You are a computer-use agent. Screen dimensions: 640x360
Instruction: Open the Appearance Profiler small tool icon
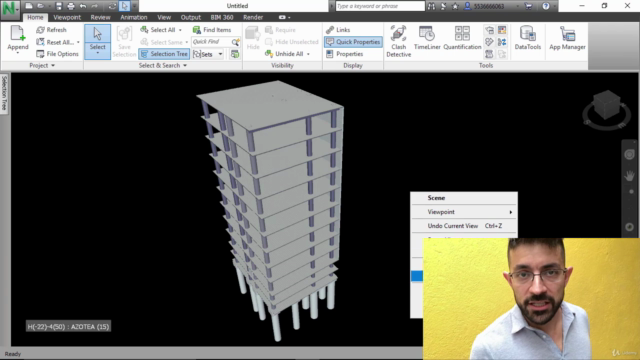tap(502, 30)
